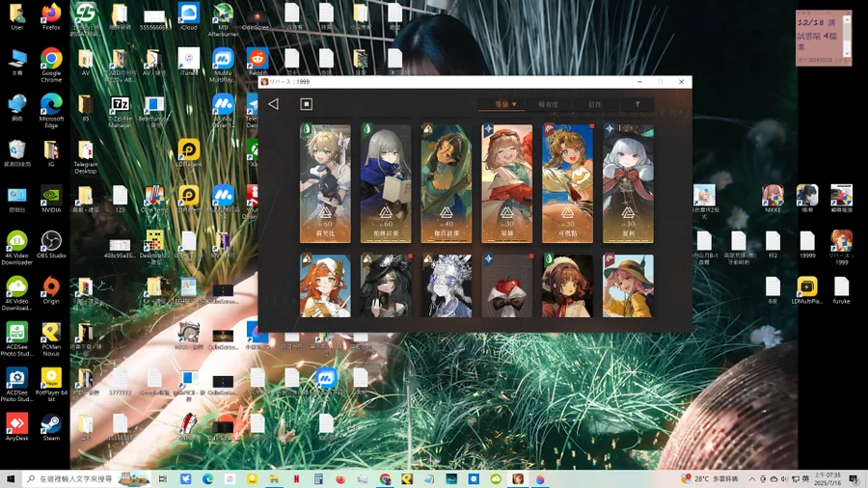The image size is (868, 488).
Task: Click the taskbar search box
Action: click(x=87, y=479)
